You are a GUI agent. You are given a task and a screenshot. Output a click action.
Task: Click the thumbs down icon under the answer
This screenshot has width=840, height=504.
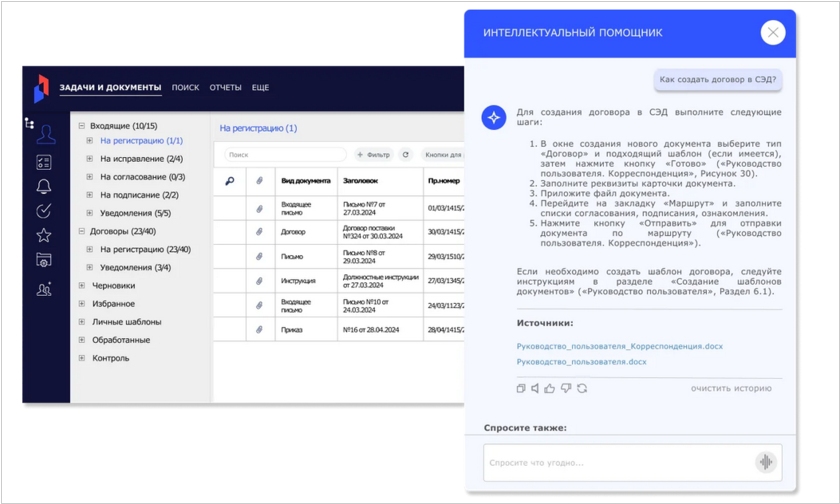pyautogui.click(x=566, y=388)
